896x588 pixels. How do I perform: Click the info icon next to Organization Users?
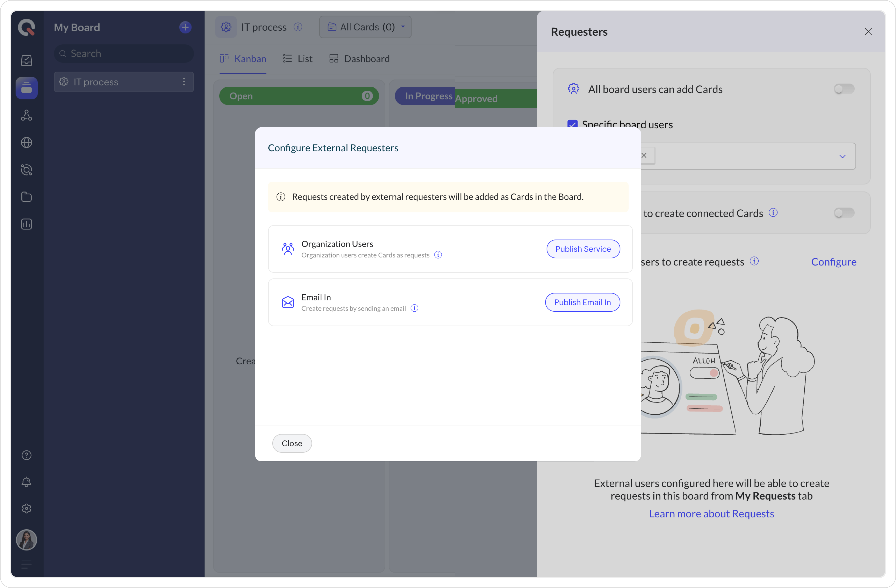[438, 255]
